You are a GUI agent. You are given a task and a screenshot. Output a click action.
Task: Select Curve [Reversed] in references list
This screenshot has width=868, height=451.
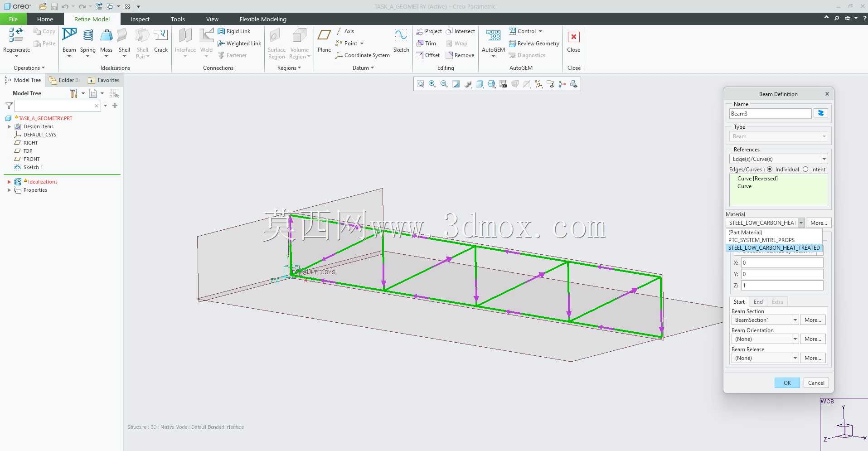point(757,179)
